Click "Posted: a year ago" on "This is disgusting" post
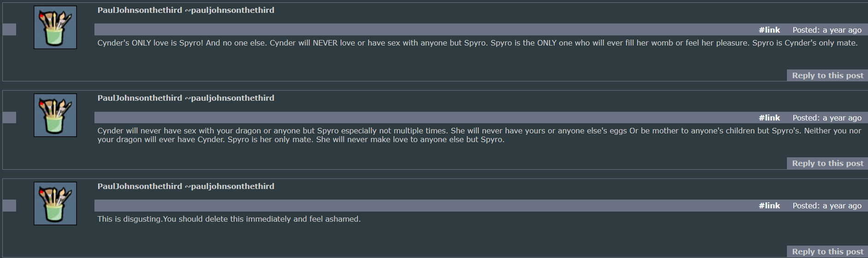The height and width of the screenshot is (258, 868). pos(827,206)
